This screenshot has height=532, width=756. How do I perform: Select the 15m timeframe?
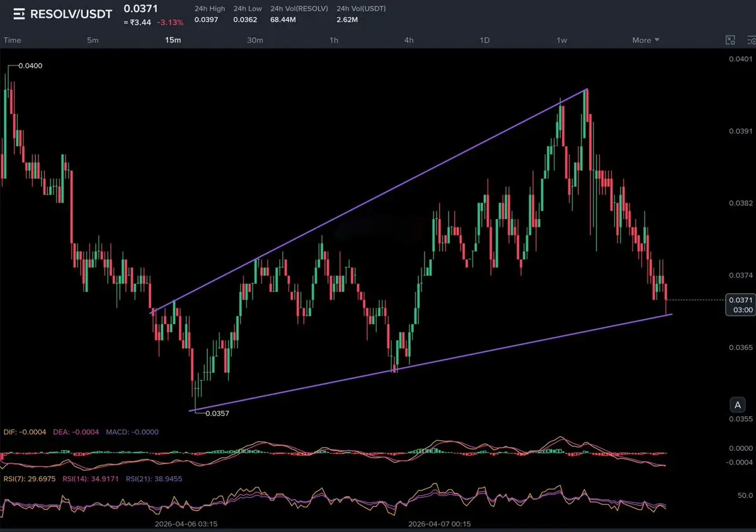click(x=173, y=40)
